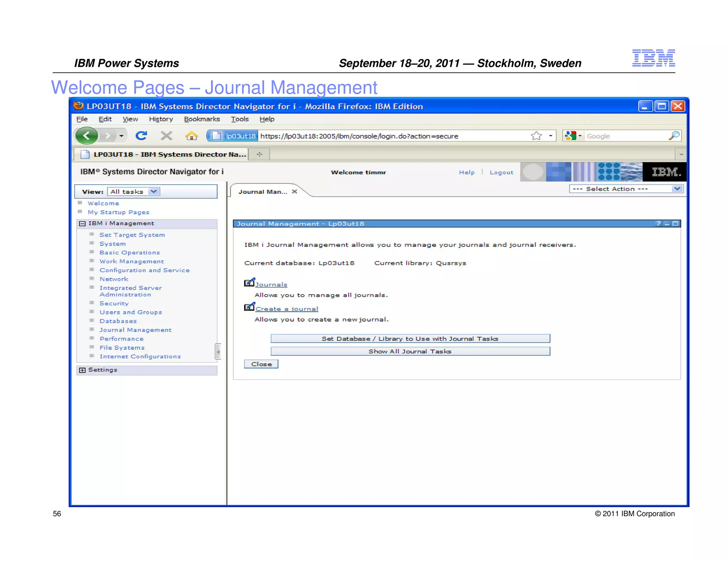Image resolution: width=728 pixels, height=562 pixels.
Task: Click the search magnifier icon
Action: click(x=674, y=136)
